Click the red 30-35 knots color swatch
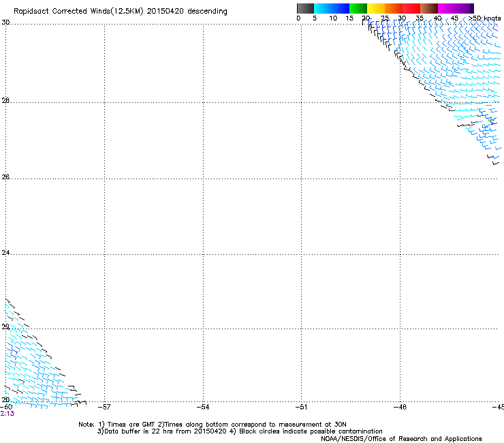The width and height of the screenshot is (504, 443). point(411,8)
